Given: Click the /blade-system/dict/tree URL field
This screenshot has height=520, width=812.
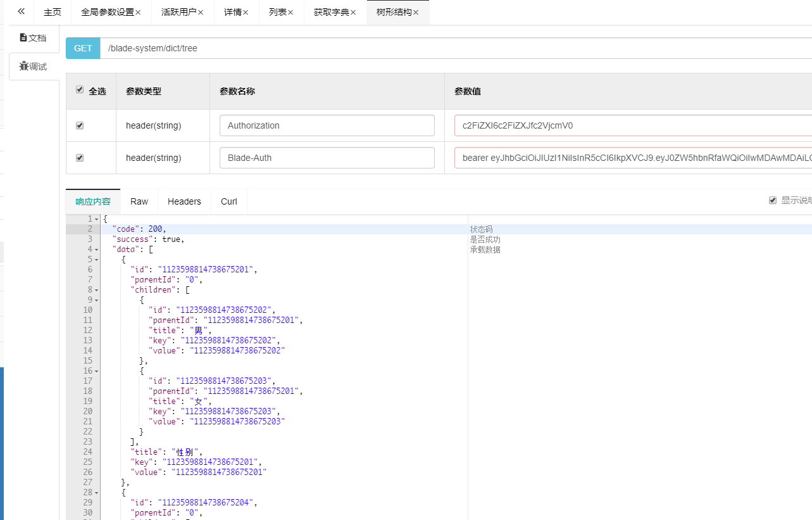Looking at the screenshot, I should (x=456, y=48).
